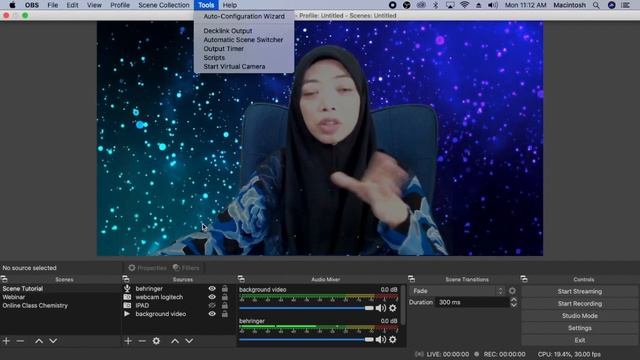Adjust the behringer volume slider
The image size is (640, 360).
click(307, 340)
